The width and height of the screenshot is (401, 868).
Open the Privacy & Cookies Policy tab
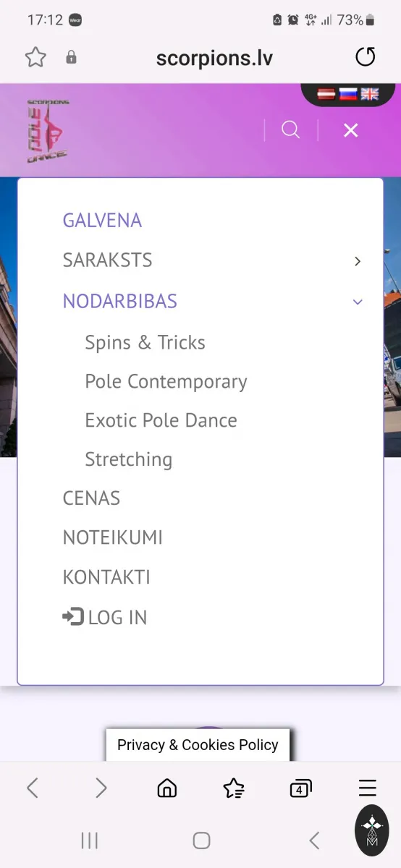click(x=198, y=745)
